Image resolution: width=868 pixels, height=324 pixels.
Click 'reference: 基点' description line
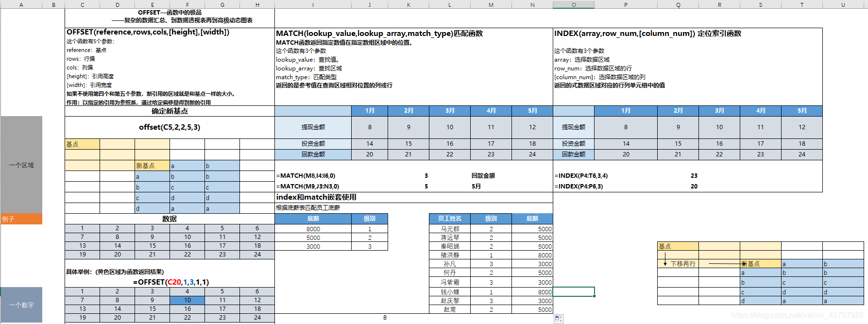point(86,50)
